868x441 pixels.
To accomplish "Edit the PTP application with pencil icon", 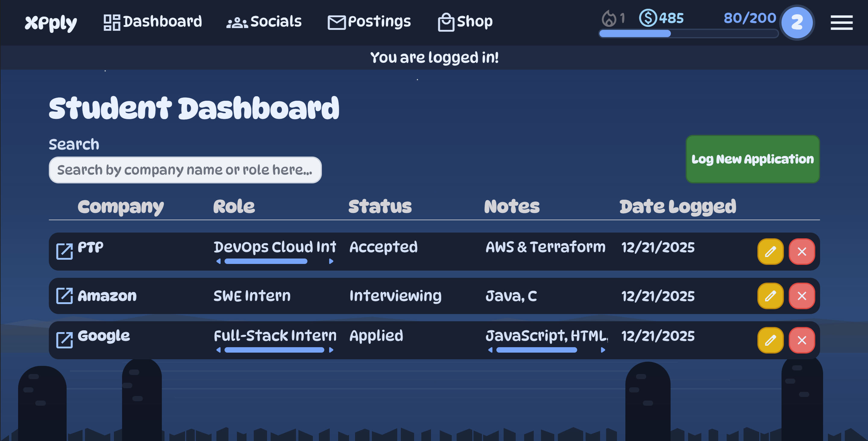I will click(x=770, y=252).
